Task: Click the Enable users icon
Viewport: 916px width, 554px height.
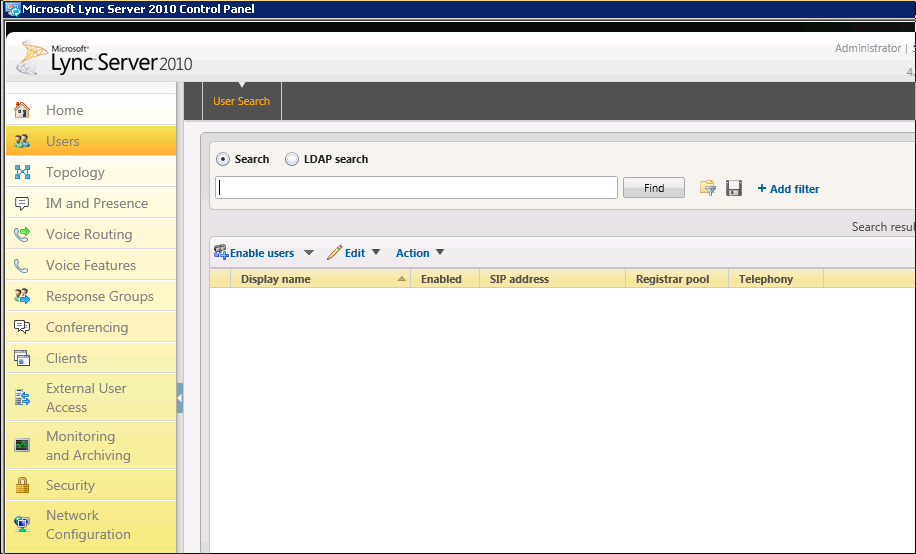Action: click(221, 252)
